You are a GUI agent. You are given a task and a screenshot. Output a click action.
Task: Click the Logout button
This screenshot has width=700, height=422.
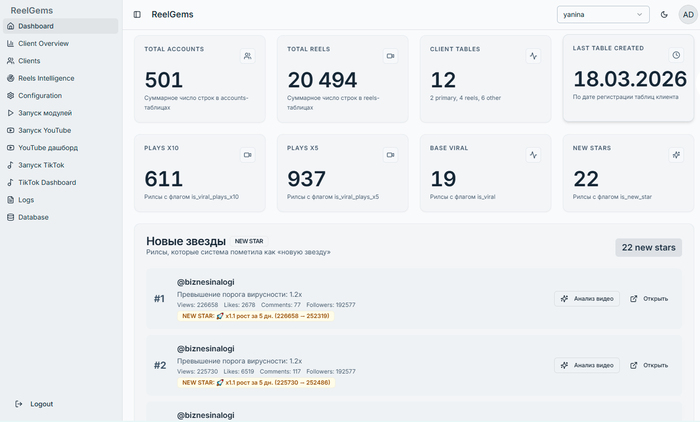point(34,404)
